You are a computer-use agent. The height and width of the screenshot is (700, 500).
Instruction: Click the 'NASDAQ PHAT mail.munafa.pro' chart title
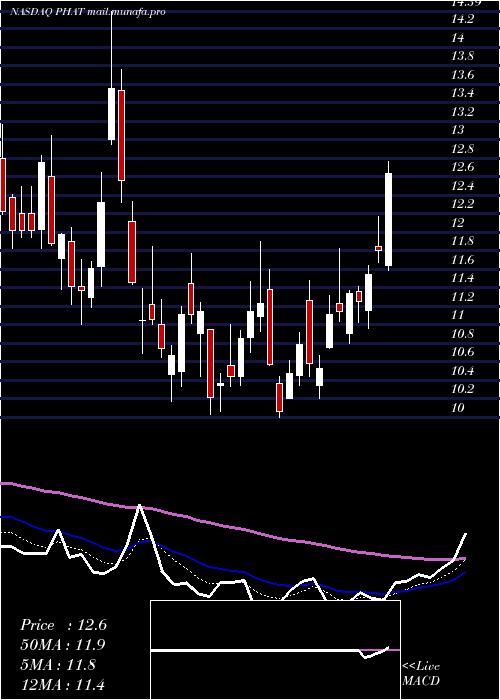click(88, 12)
